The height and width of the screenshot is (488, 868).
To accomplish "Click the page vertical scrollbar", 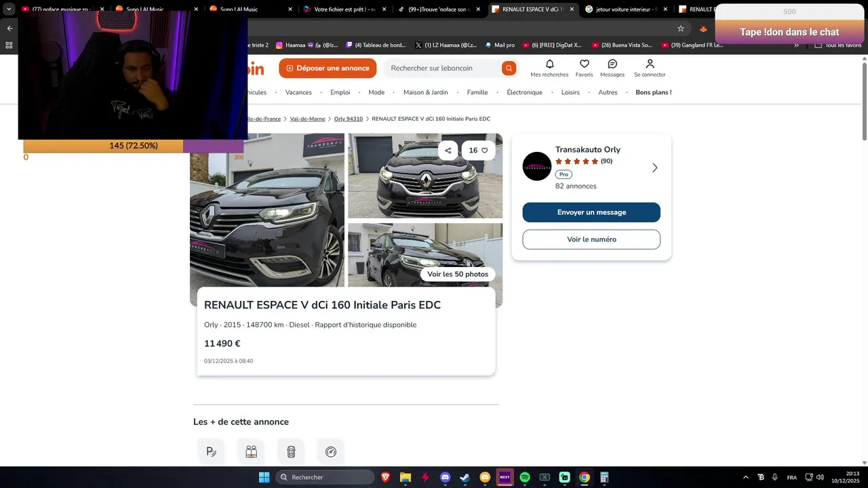I will 864,102.
